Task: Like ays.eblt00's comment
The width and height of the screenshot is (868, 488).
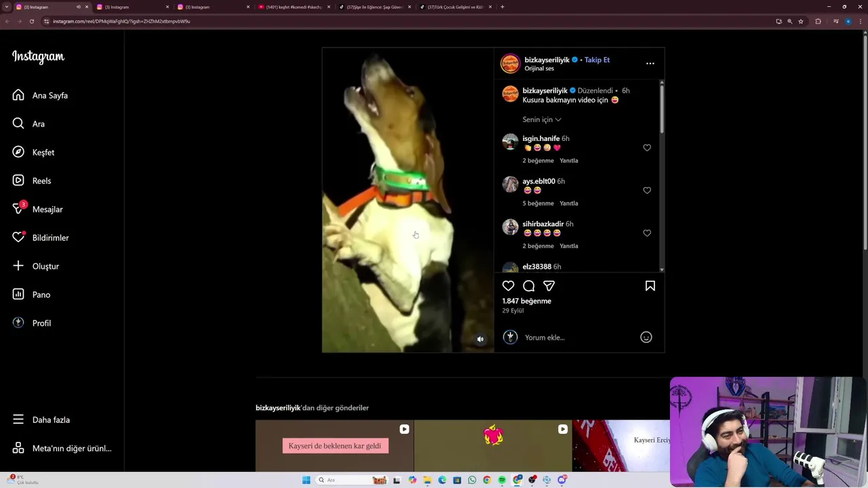Action: 647,190
